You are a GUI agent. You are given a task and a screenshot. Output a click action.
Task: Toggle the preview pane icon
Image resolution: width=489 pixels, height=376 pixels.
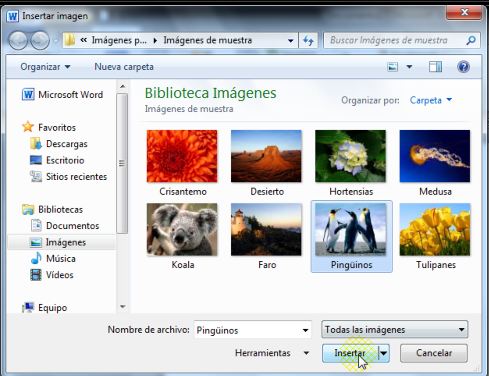click(x=435, y=67)
